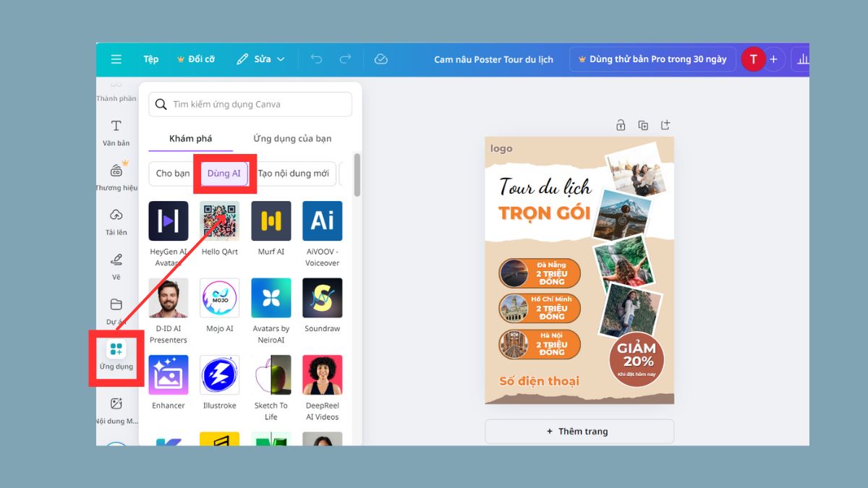This screenshot has height=488, width=868.
Task: Click the apps panel vertical scrollbar
Action: pyautogui.click(x=357, y=175)
